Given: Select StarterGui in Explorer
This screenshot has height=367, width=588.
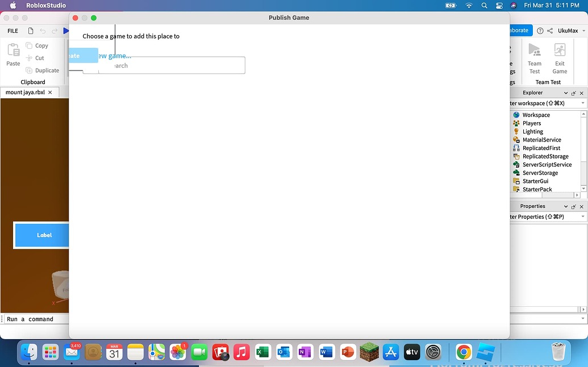Looking at the screenshot, I should (x=535, y=181).
